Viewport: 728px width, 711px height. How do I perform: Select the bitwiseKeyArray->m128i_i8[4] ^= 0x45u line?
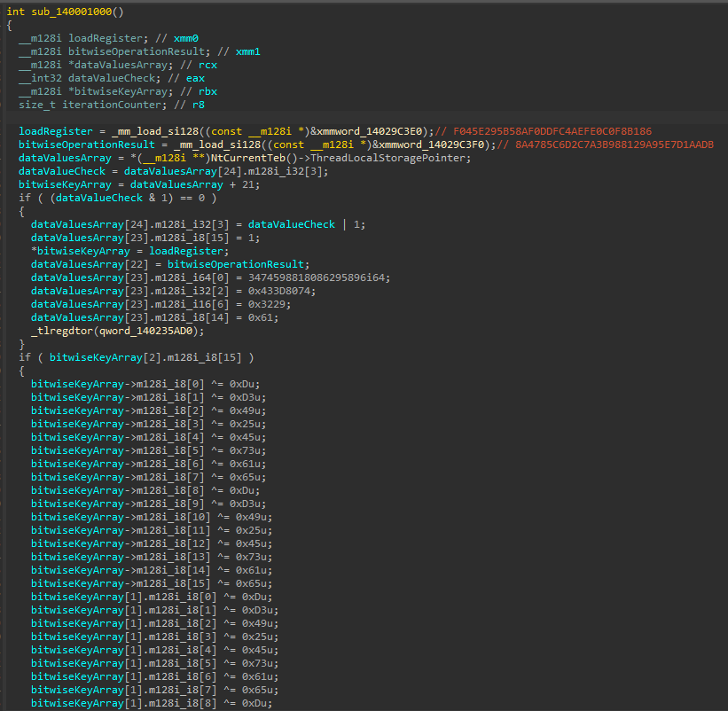[149, 437]
